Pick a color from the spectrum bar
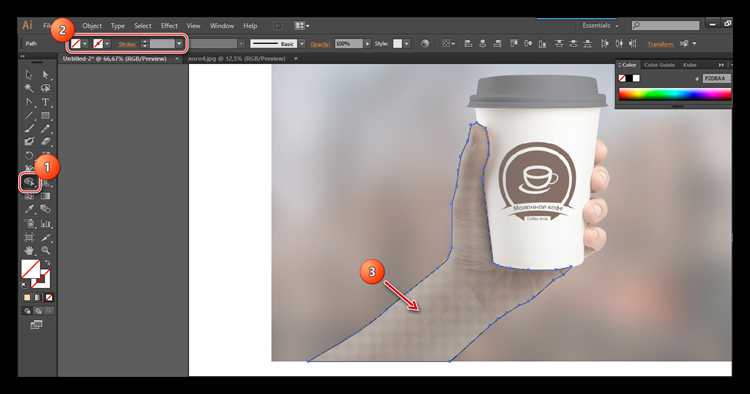Viewport: 750px width, 394px height. click(674, 94)
